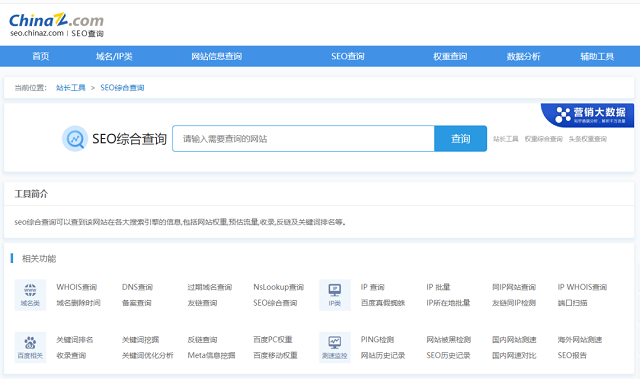640x379 pixels.
Task: Open the 端口扫描 tool
Action: [x=573, y=303]
